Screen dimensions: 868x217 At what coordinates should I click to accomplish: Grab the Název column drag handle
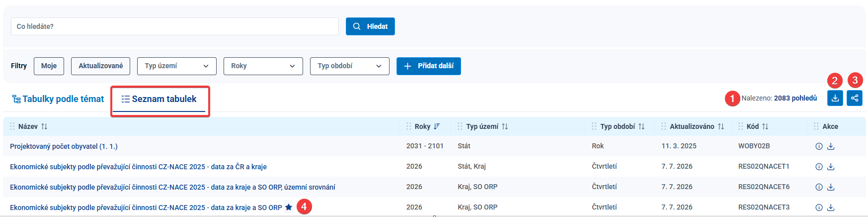tap(12, 126)
